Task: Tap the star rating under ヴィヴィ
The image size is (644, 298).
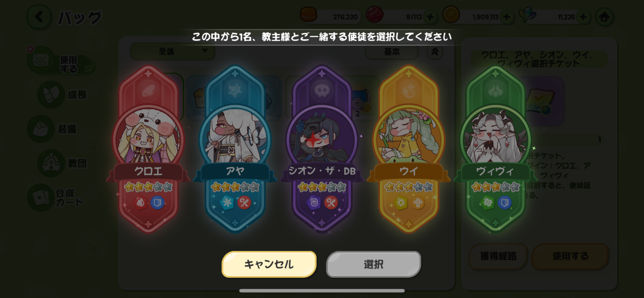Action: pos(495,187)
